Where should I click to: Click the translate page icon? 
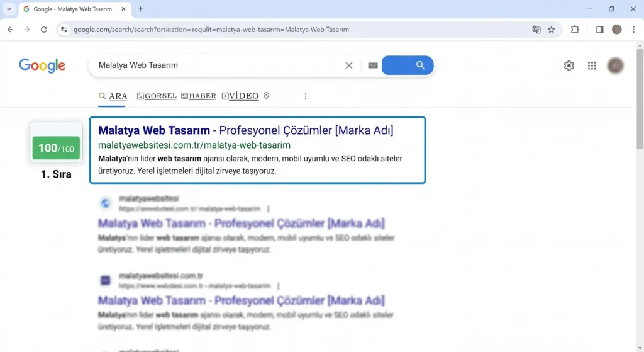click(536, 30)
